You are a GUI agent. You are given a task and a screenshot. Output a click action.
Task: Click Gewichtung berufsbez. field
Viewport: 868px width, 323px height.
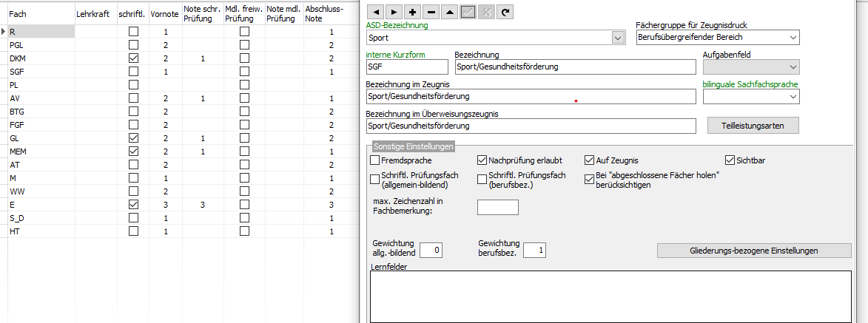[535, 251]
